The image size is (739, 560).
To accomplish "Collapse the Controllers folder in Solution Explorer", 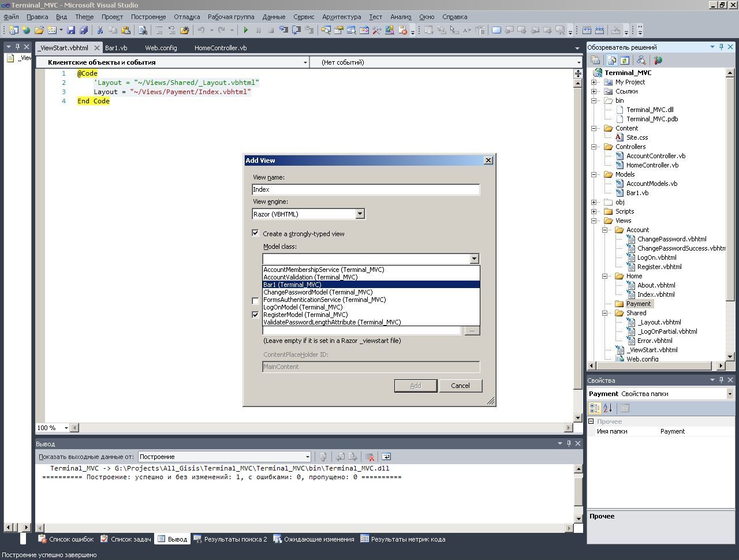I will pos(594,147).
